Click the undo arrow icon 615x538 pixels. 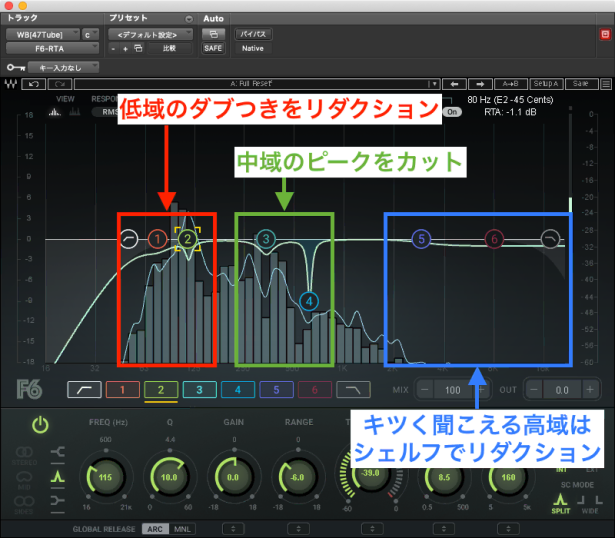tap(34, 84)
